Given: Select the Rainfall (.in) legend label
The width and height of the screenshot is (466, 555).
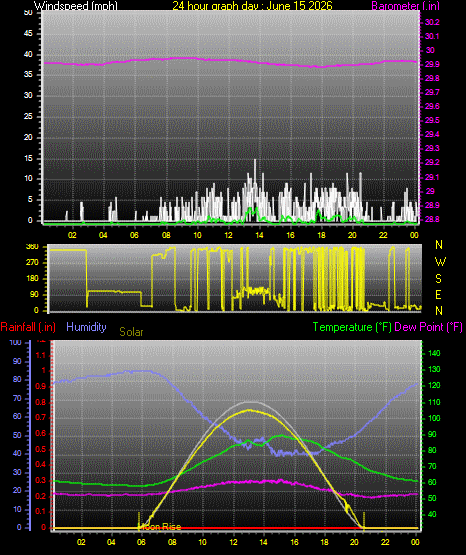Looking at the screenshot, I should (28, 327).
